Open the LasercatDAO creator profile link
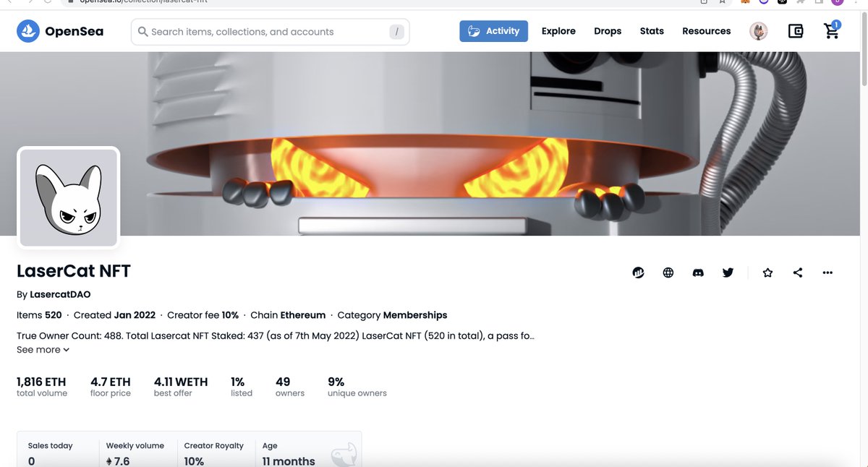The width and height of the screenshot is (868, 467). [x=60, y=294]
